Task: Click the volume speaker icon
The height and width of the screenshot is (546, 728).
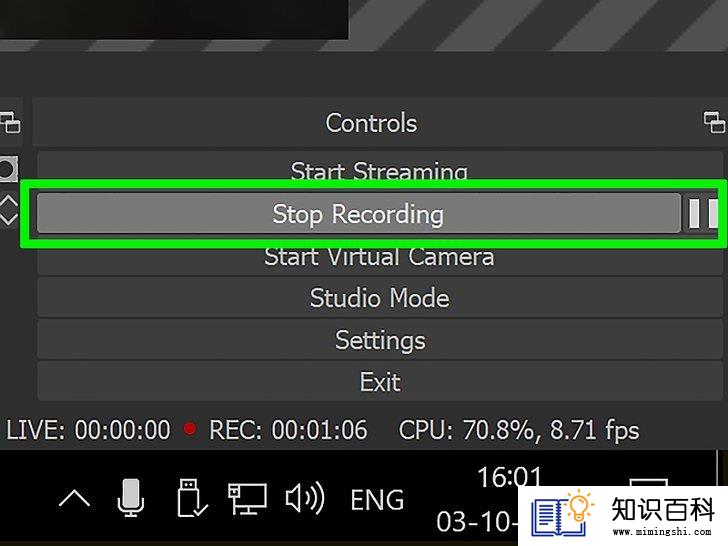Action: click(302, 498)
